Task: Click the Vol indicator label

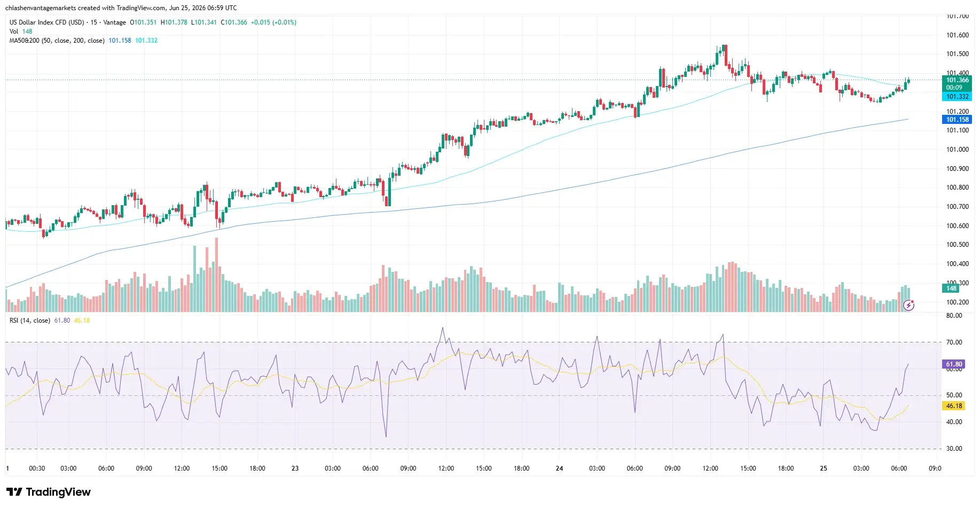Action: click(14, 32)
